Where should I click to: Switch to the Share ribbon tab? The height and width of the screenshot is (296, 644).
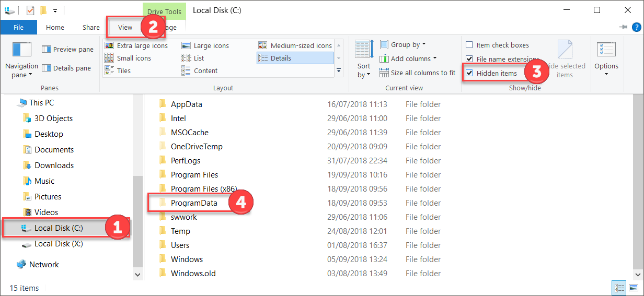click(x=91, y=27)
